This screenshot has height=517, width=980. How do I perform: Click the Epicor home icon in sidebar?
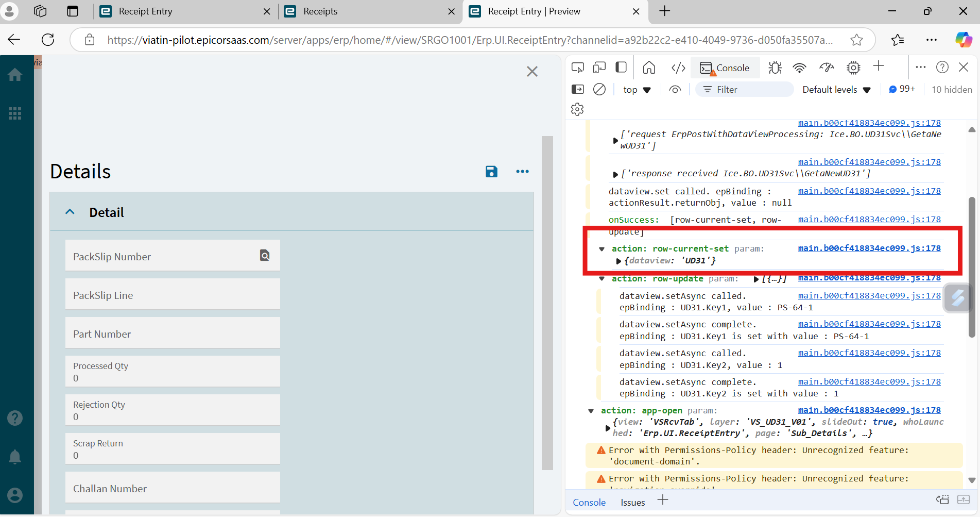pos(15,75)
